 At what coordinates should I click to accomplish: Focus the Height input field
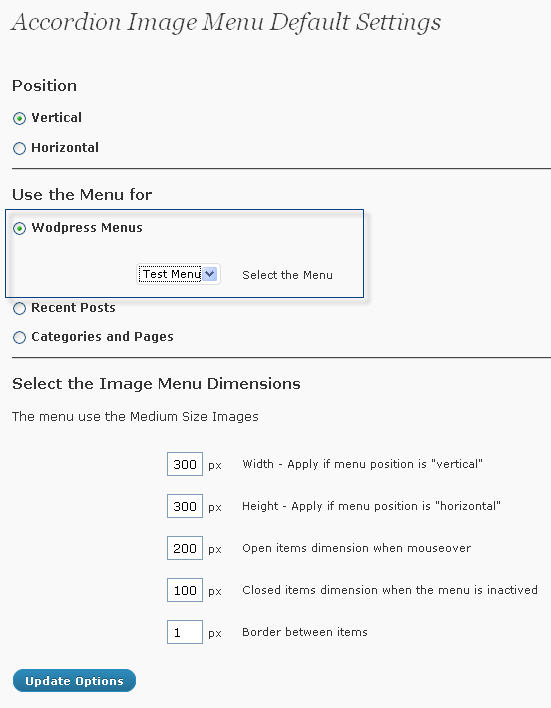coord(185,506)
